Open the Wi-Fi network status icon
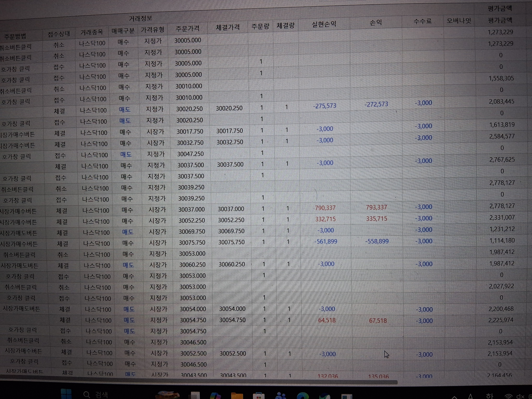This screenshot has width=532, height=399. (x=508, y=396)
